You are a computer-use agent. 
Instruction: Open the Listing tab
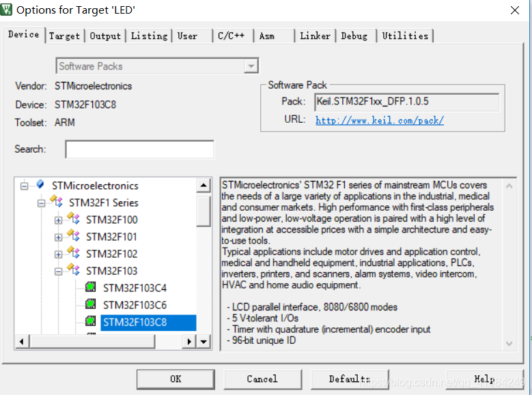(150, 36)
